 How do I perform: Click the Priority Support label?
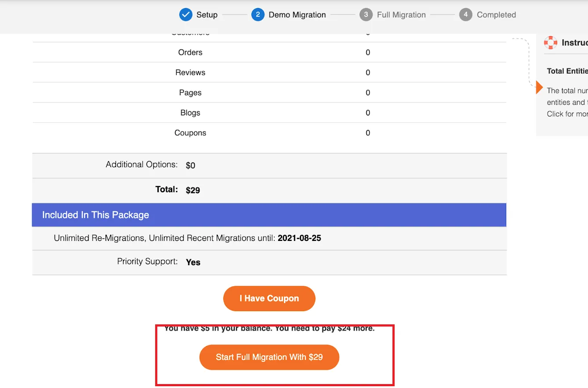tap(147, 261)
